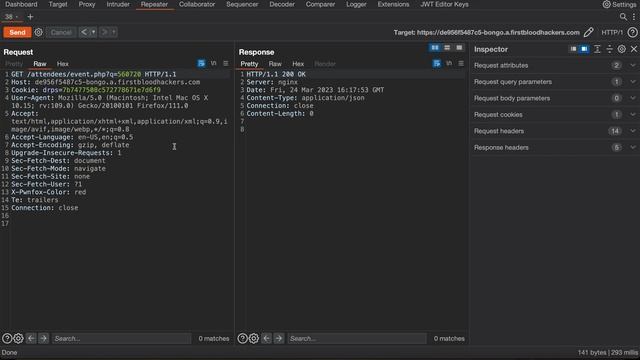Open the Collaborator tab

[197, 4]
